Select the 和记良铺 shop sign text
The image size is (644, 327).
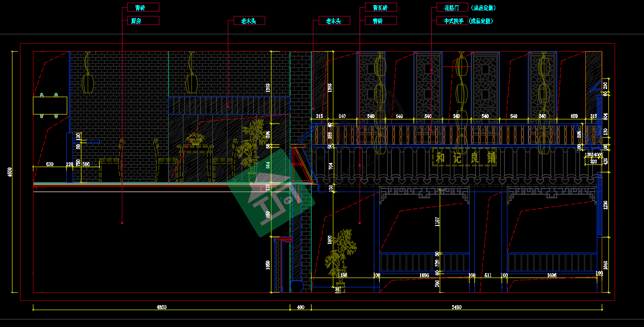(466, 158)
